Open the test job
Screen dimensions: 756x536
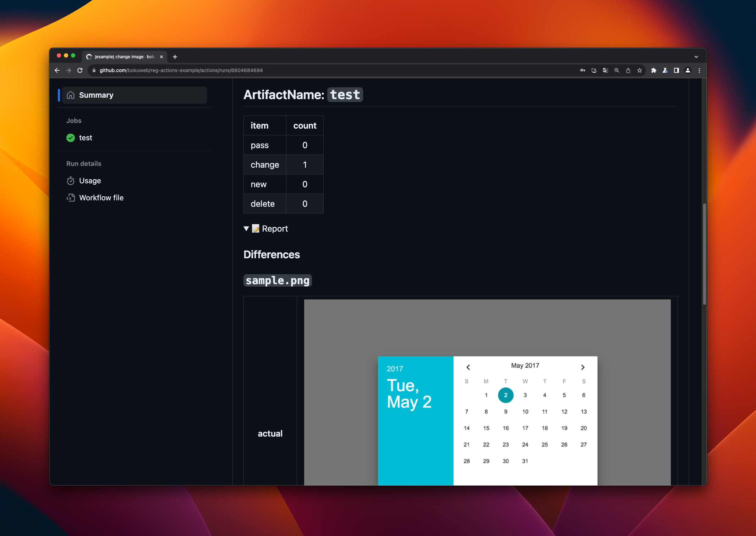(x=85, y=138)
